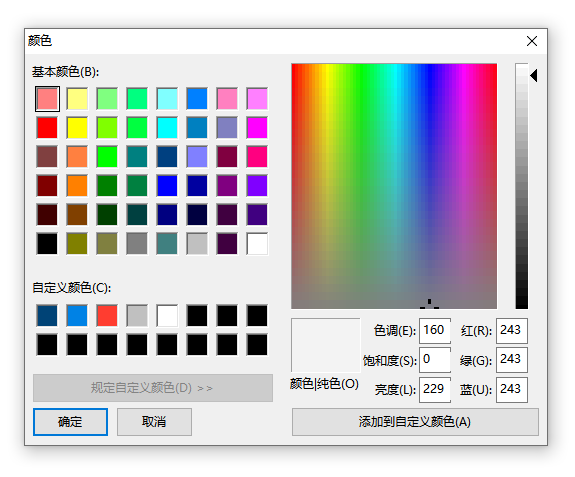Pick the white basic color swatch
Screen dimensions: 575x477
[x=257, y=243]
